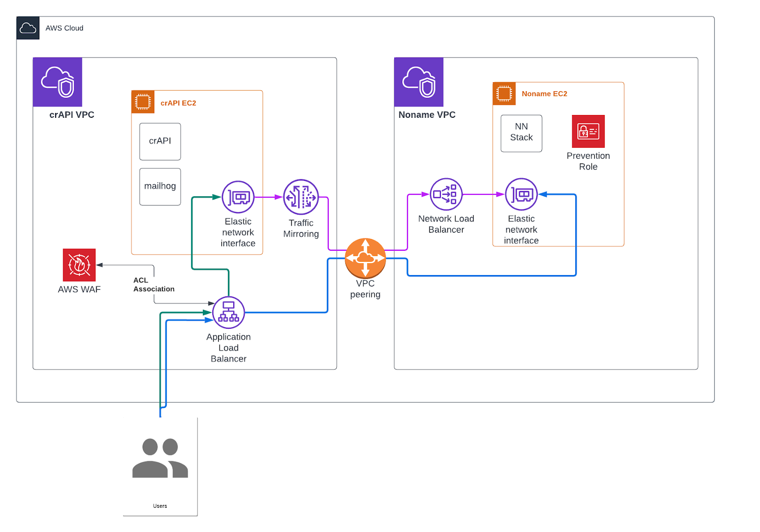This screenshot has height=532, width=760.
Task: Select the crAPI box
Action: point(160,142)
